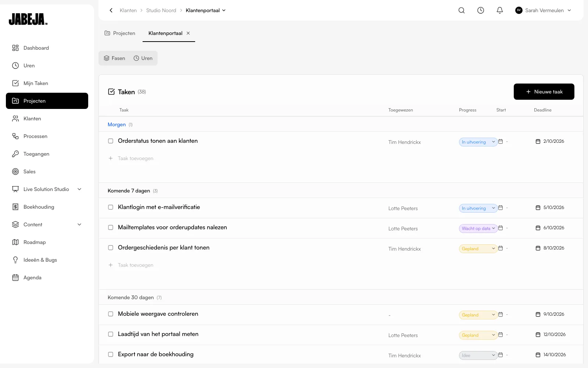Go to Mijn Taken in sidebar
Image resolution: width=588 pixels, height=368 pixels.
tap(47, 83)
